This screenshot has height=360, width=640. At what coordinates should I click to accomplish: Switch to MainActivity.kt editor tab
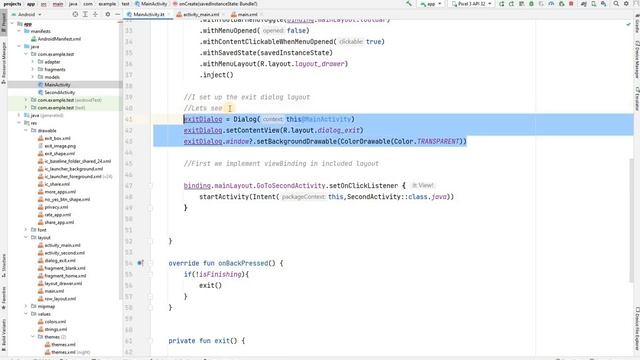point(146,14)
